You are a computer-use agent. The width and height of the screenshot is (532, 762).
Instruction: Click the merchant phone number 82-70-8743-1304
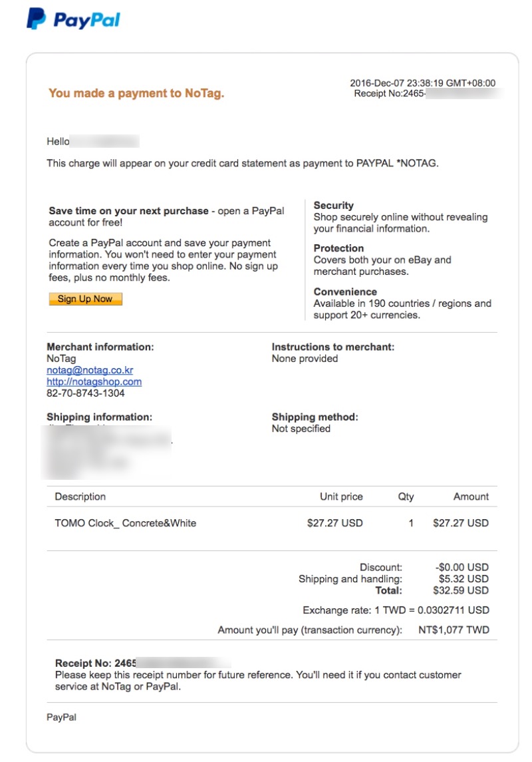point(85,393)
